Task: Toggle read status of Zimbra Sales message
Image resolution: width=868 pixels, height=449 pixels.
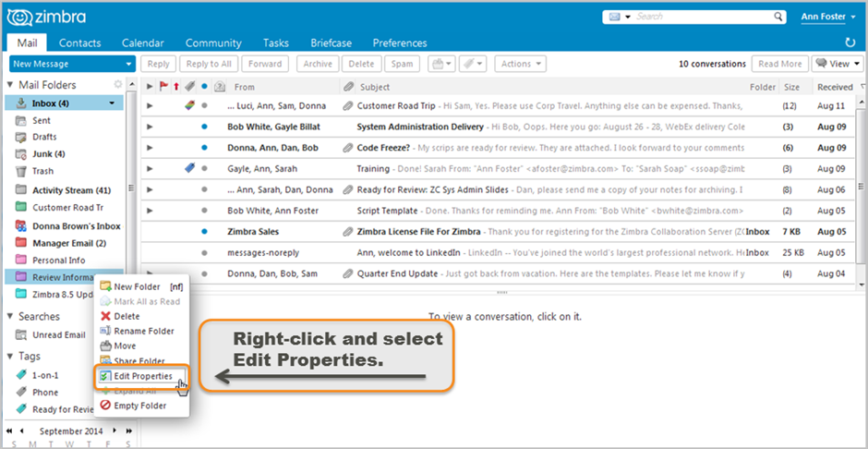Action: point(204,231)
